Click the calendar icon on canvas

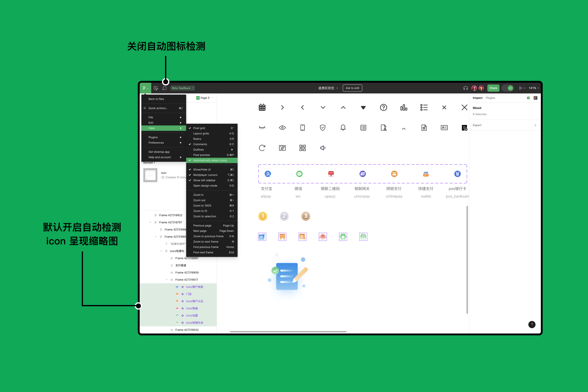(x=262, y=107)
